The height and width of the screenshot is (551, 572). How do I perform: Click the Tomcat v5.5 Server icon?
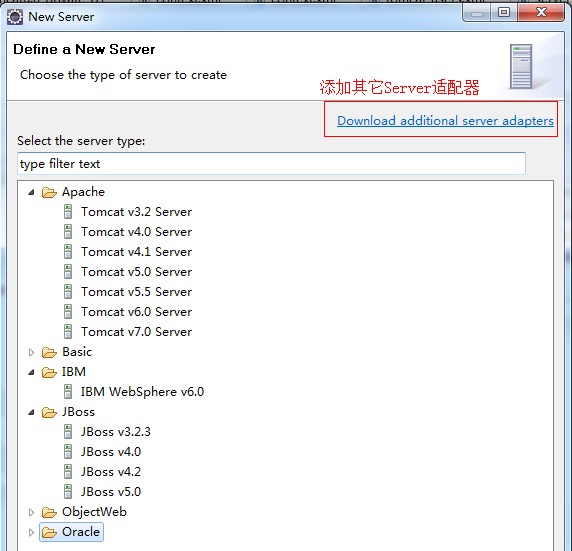68,292
